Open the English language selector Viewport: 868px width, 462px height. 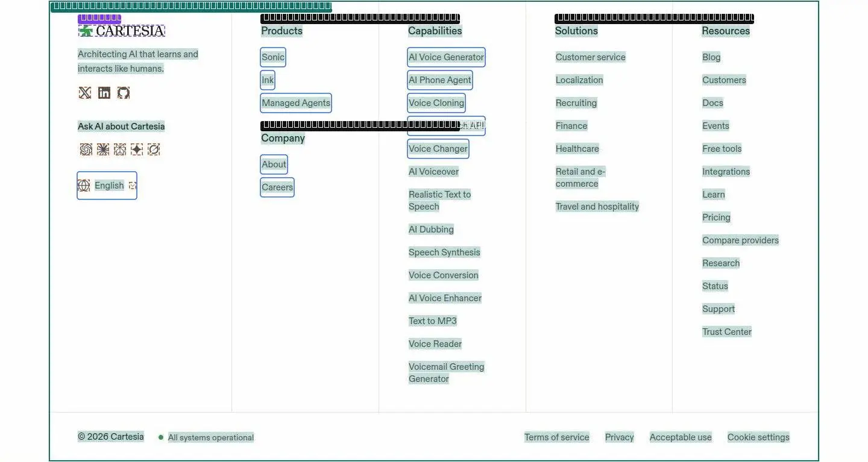[x=107, y=186]
